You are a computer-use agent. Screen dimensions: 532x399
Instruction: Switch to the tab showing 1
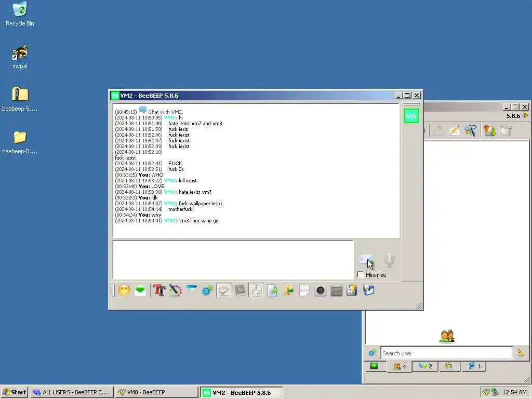(x=474, y=366)
